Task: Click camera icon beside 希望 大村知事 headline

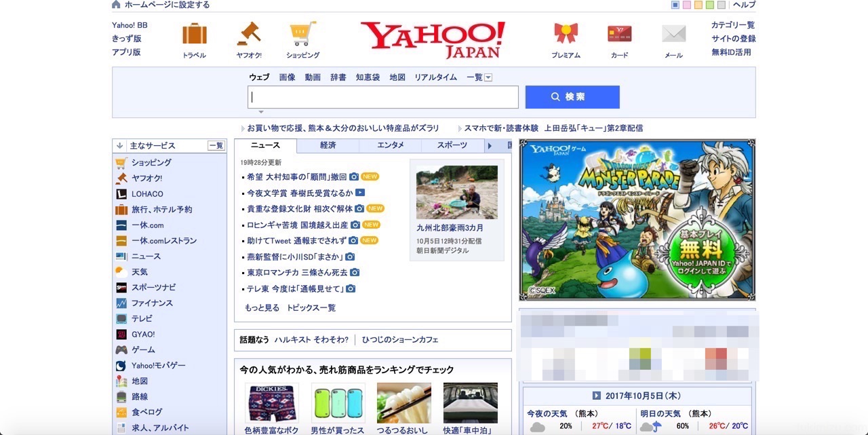Action: click(x=354, y=176)
